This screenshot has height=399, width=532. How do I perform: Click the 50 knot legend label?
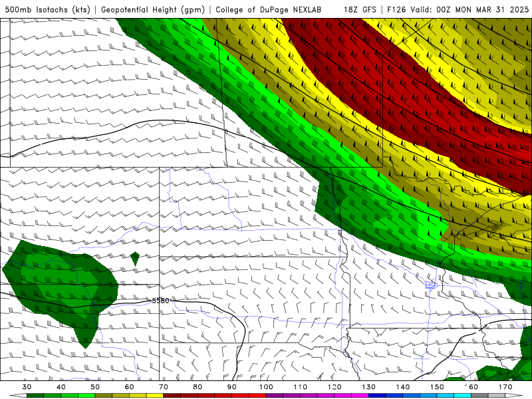(x=95, y=387)
